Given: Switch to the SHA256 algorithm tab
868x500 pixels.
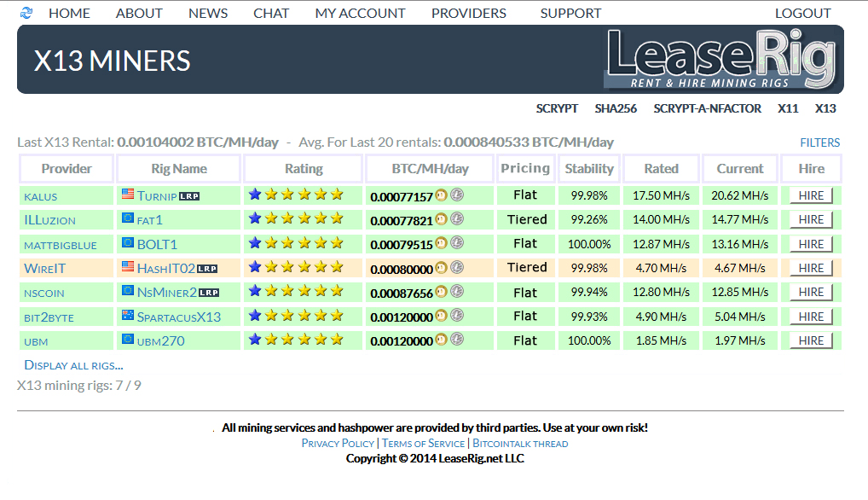Looking at the screenshot, I should [x=616, y=108].
